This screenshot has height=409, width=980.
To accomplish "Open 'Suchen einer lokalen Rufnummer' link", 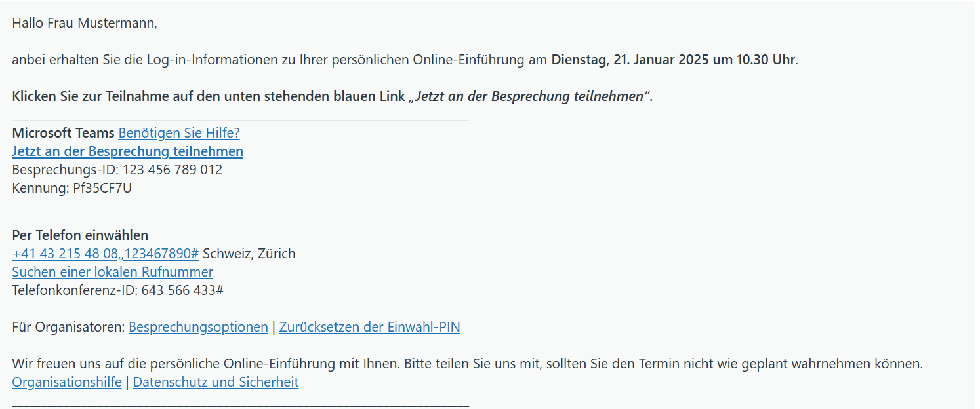I will tap(112, 272).
